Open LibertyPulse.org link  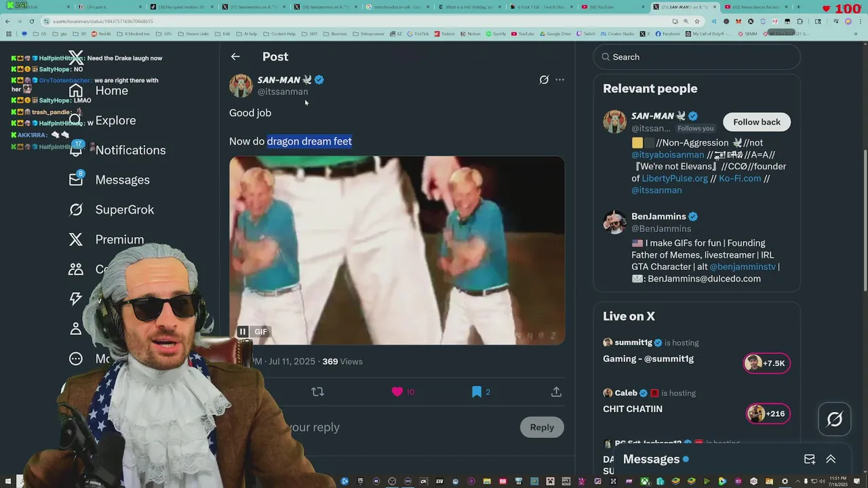coord(675,178)
